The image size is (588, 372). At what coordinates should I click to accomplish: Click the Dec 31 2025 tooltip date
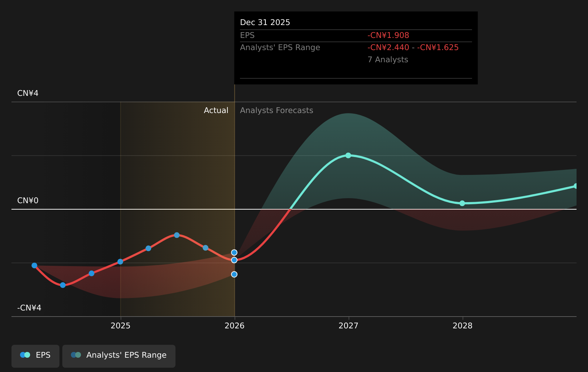click(265, 23)
